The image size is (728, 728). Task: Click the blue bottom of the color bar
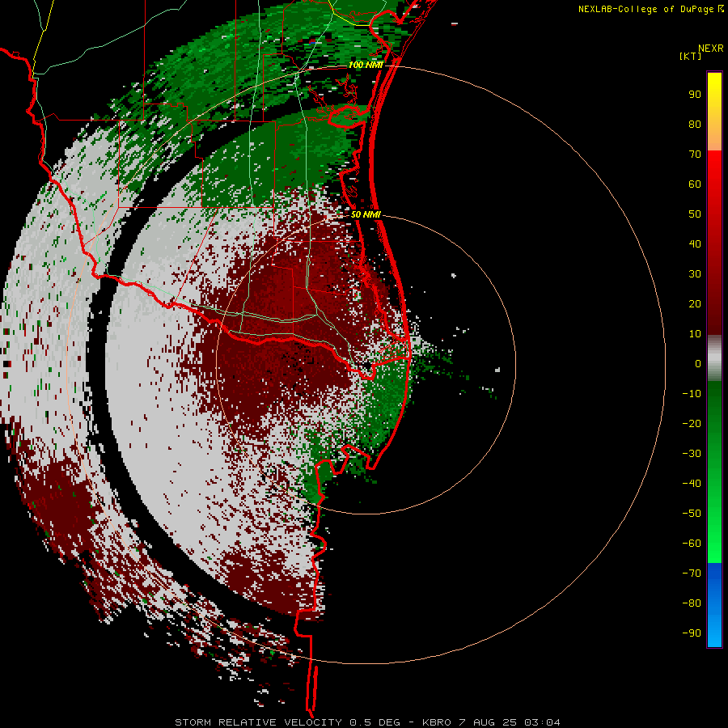[x=714, y=605]
